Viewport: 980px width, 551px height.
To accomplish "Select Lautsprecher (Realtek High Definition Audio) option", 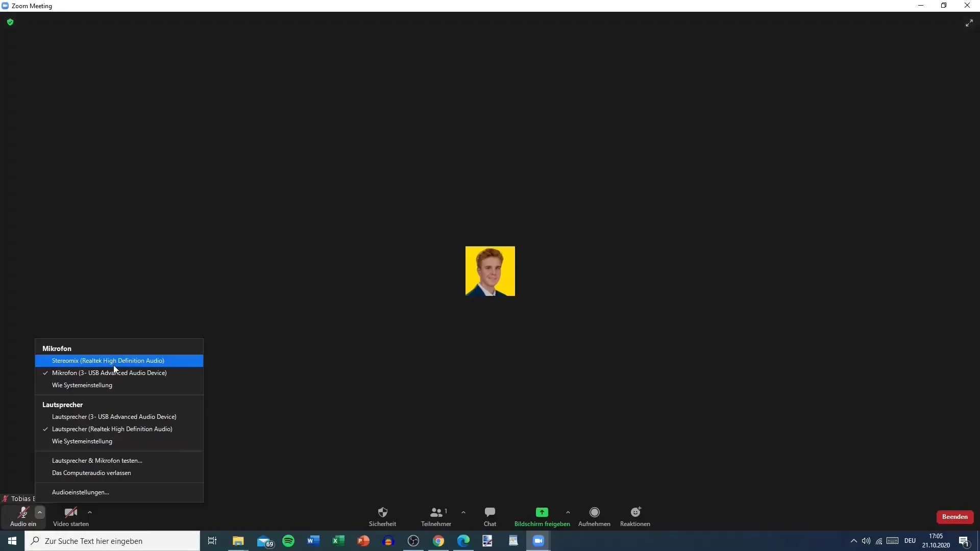I will tap(112, 429).
